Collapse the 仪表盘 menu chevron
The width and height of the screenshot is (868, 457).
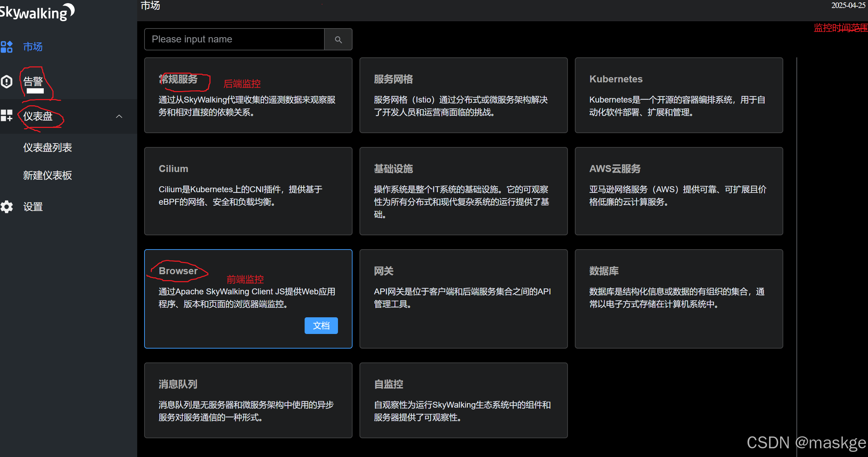point(119,116)
